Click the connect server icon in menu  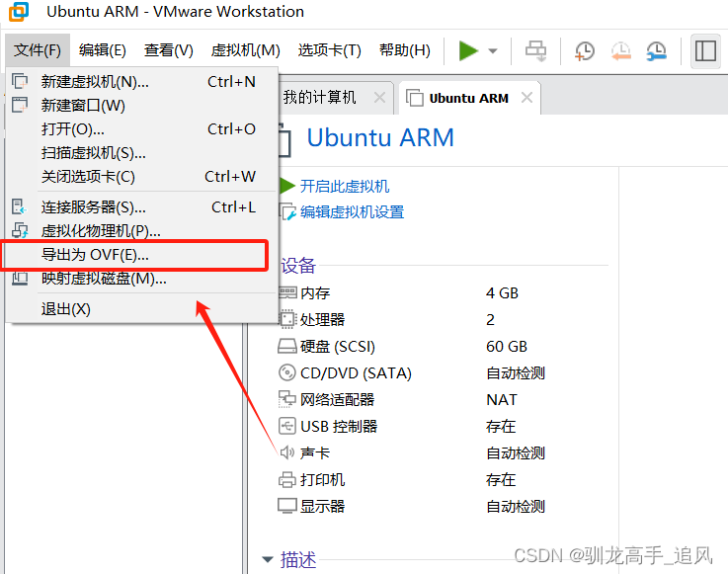pos(20,206)
